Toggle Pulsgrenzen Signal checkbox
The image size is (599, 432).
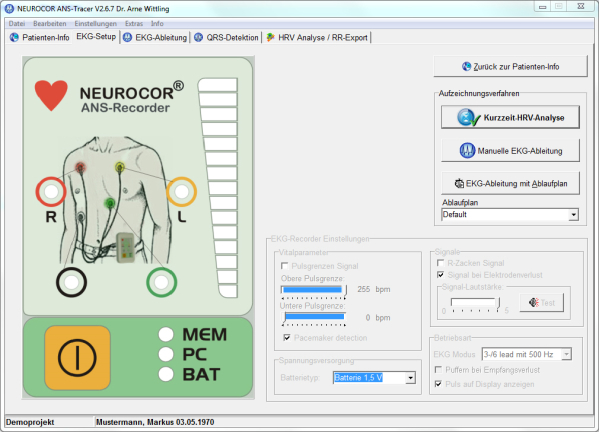[x=285, y=266]
